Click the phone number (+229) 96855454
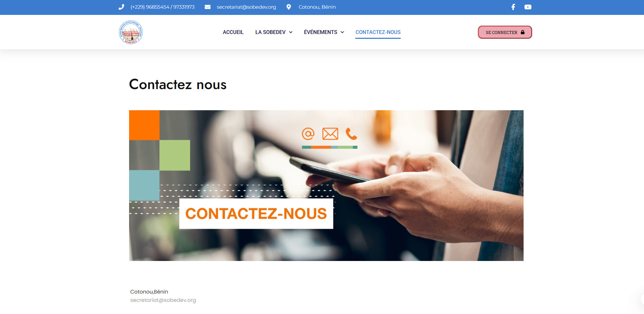 pyautogui.click(x=150, y=7)
